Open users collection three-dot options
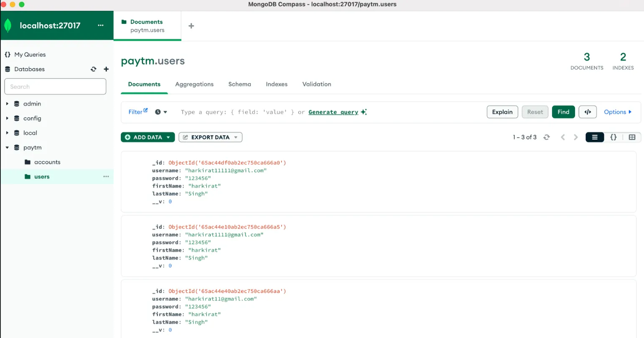Screen dimensions: 644x338 106,177
